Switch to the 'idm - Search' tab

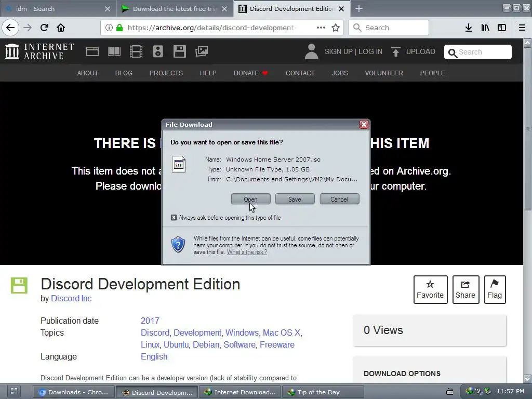point(58,9)
